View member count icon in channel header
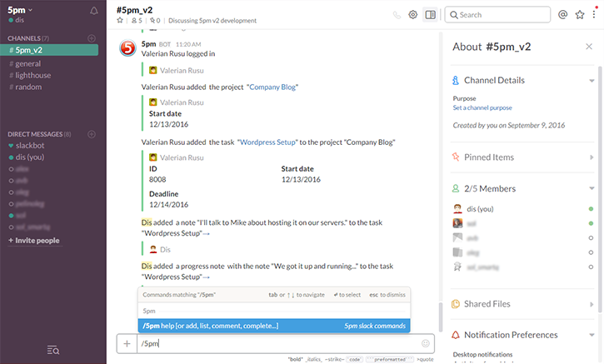 137,21
